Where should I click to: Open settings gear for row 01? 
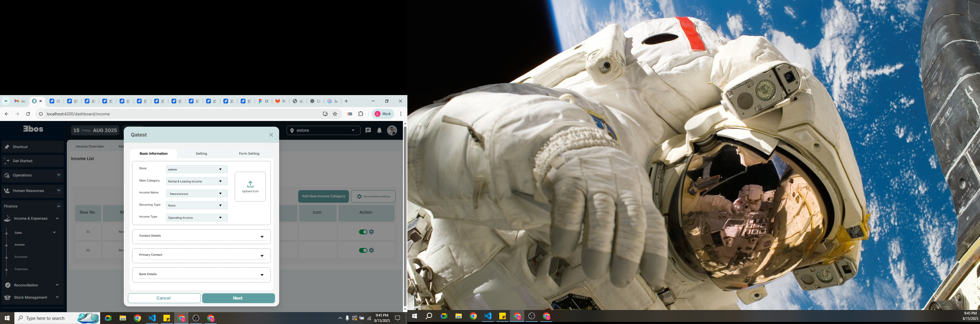tap(372, 232)
